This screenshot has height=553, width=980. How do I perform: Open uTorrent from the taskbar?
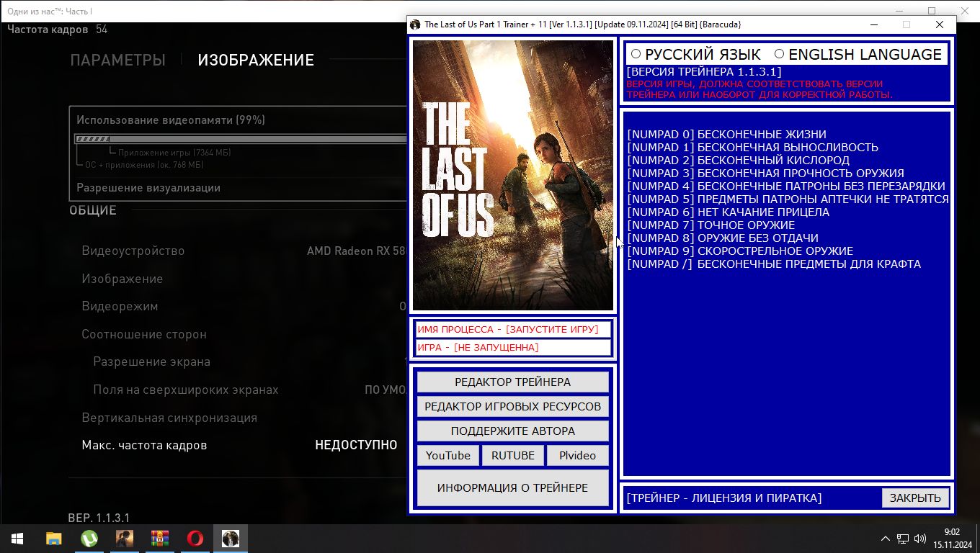coord(89,539)
